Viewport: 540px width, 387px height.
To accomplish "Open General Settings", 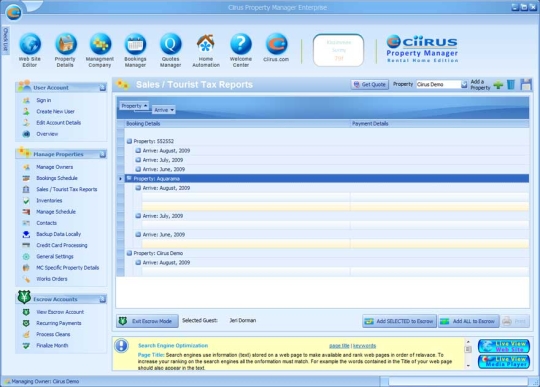I will [55, 257].
